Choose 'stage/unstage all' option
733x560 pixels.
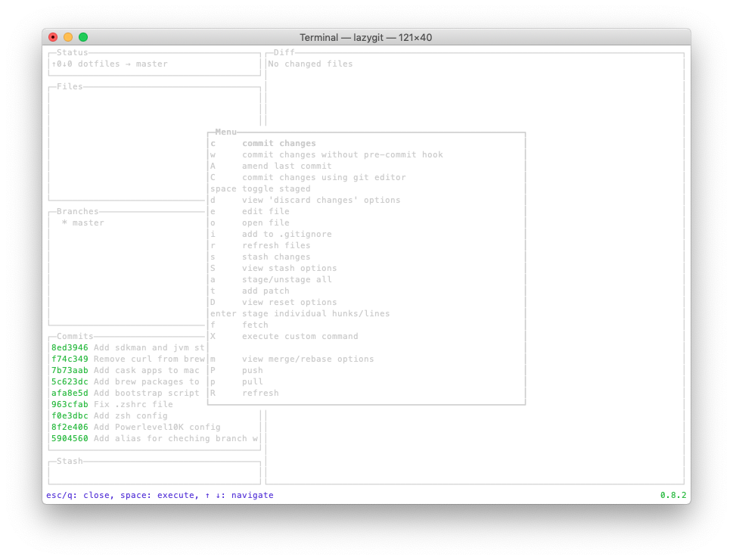[366, 279]
